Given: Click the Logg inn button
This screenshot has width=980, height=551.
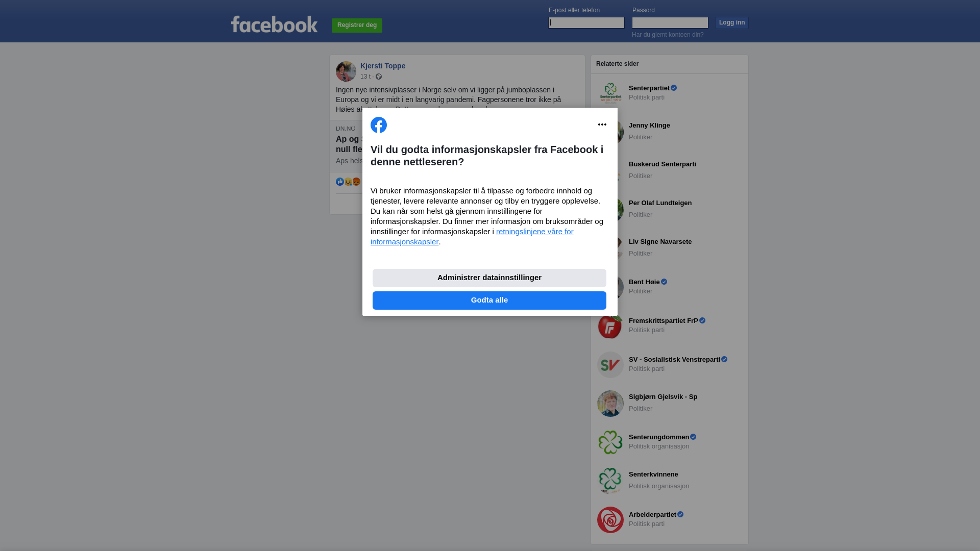Looking at the screenshot, I should coord(732,23).
